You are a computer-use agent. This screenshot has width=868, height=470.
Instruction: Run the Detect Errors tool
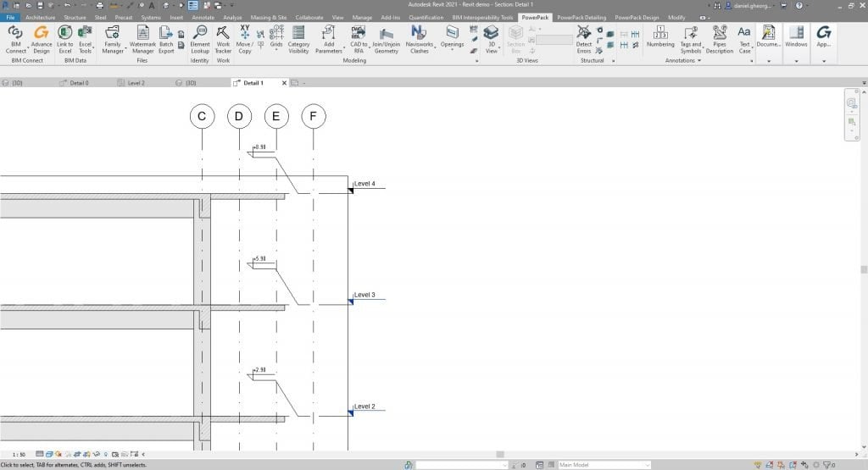pos(583,39)
